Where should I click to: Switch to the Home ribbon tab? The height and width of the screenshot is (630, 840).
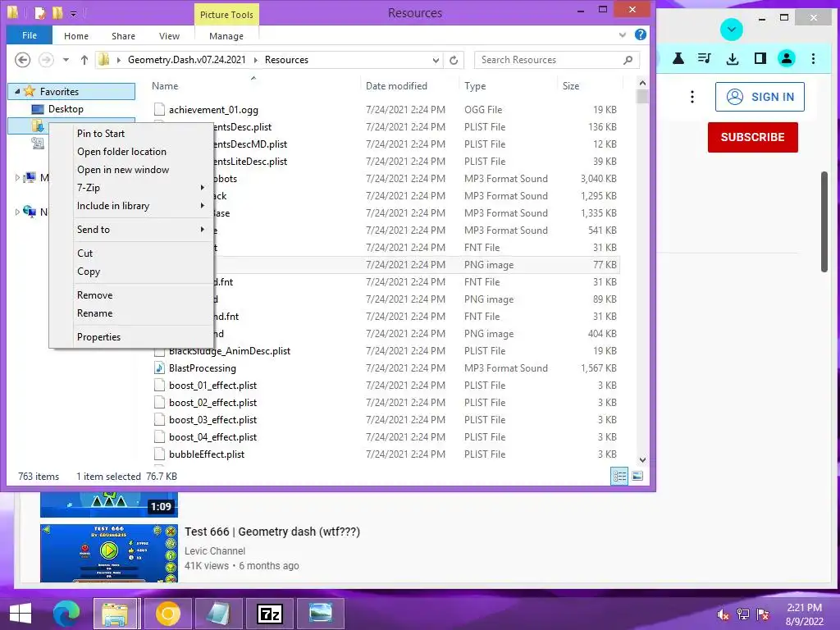coord(76,36)
